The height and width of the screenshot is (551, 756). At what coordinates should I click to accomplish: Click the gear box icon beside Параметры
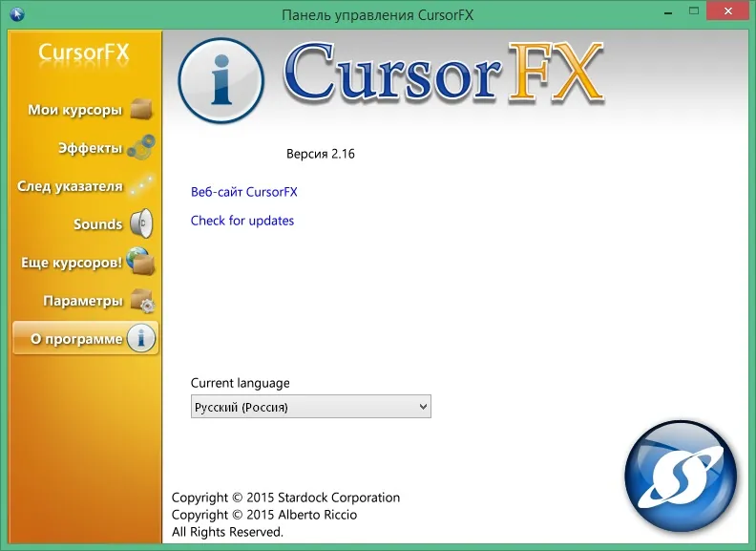[142, 300]
